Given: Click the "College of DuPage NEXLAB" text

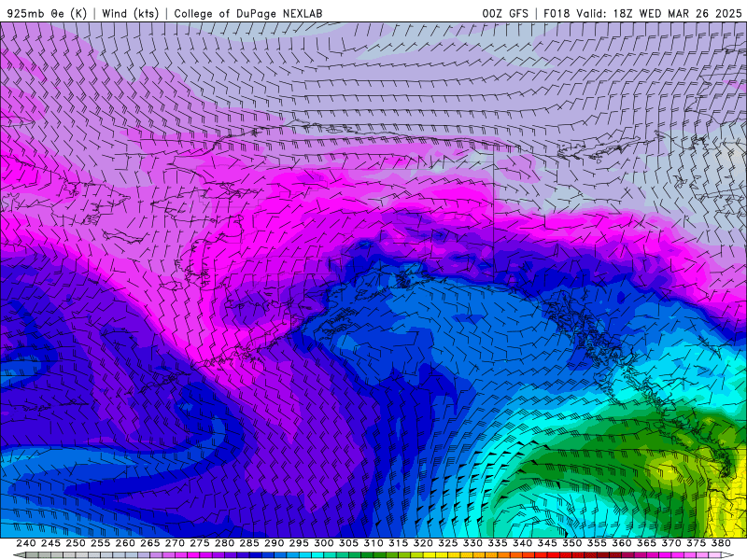Looking at the screenshot, I should pyautogui.click(x=248, y=13).
